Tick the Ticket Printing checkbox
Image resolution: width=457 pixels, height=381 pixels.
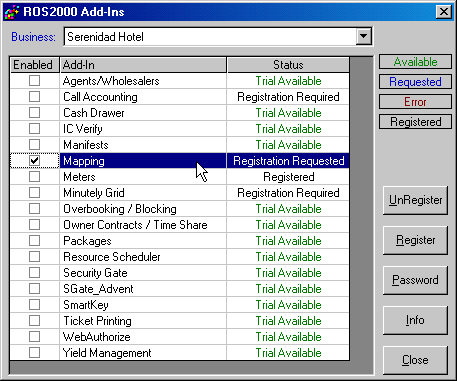pos(34,321)
